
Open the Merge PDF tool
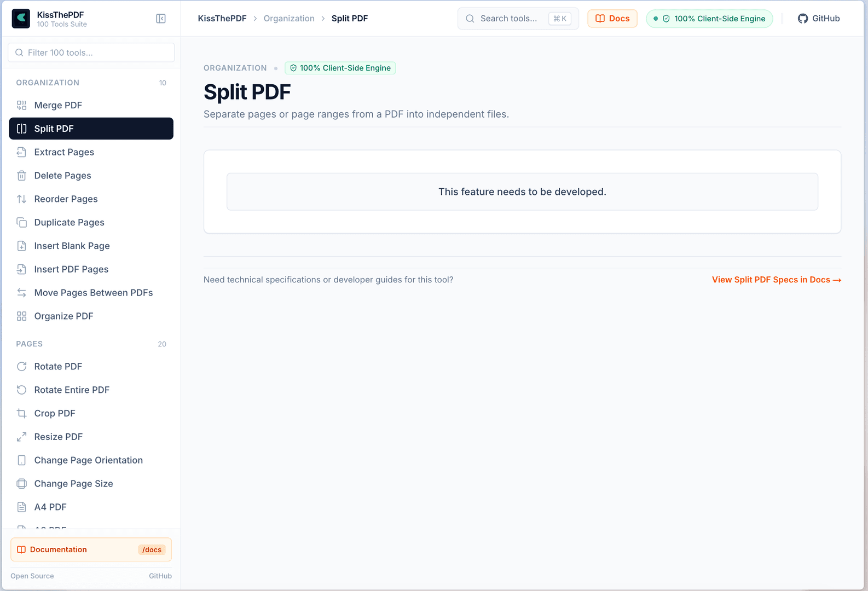(91, 105)
